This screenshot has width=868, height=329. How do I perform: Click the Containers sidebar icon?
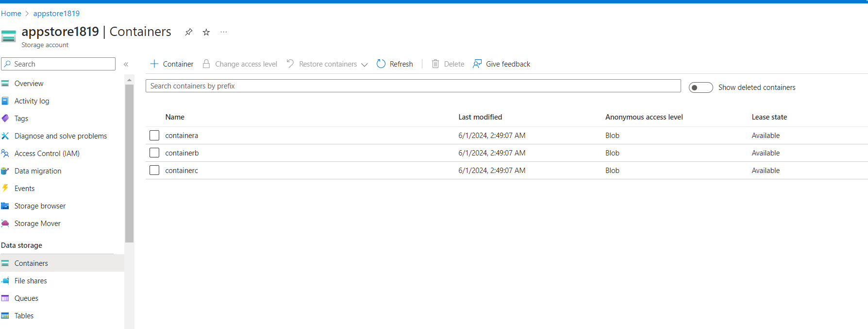coord(5,263)
